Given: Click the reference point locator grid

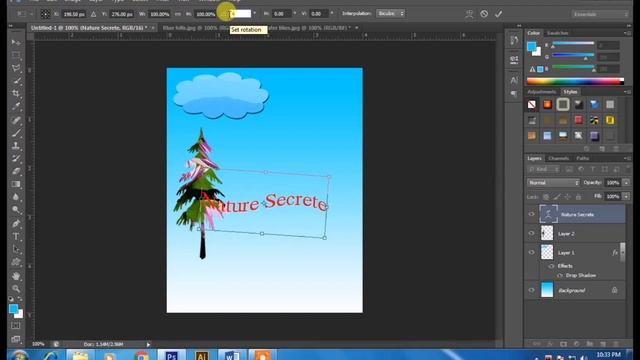Looking at the screenshot, I should (x=45, y=14).
